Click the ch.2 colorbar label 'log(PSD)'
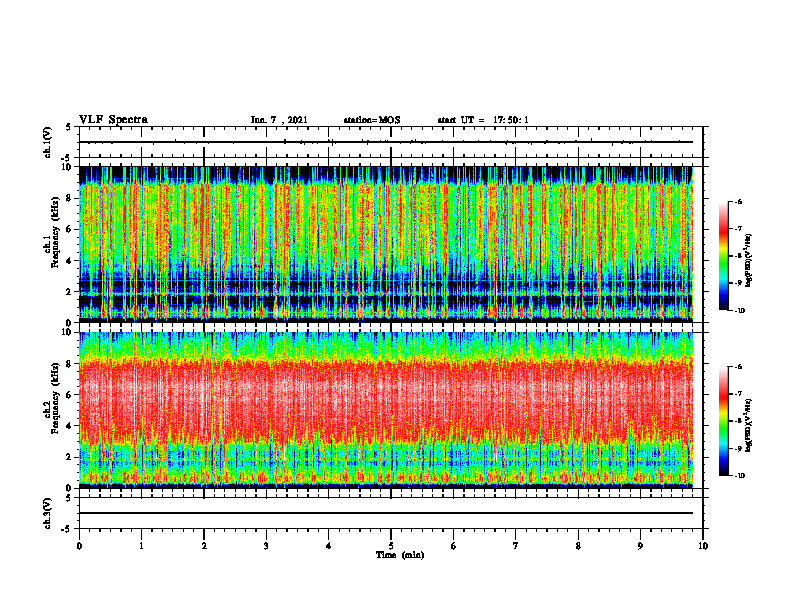Viewport: 792px width, 612px height. [749, 426]
